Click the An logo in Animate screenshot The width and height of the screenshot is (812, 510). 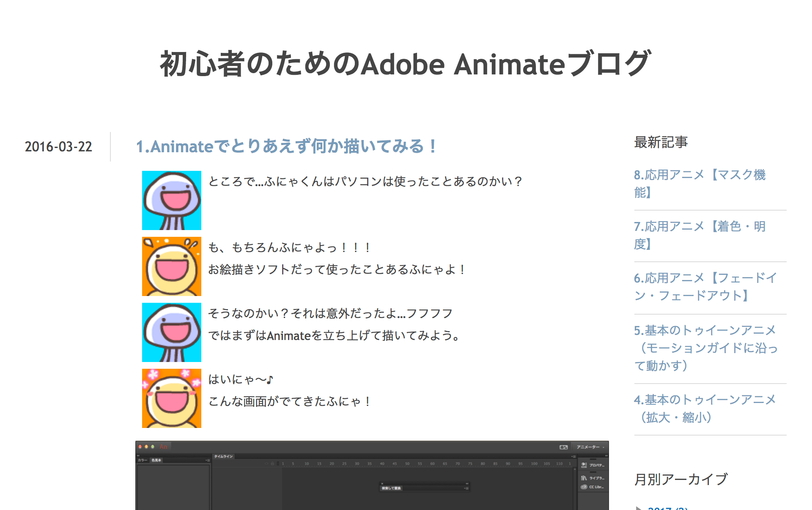tap(164, 447)
